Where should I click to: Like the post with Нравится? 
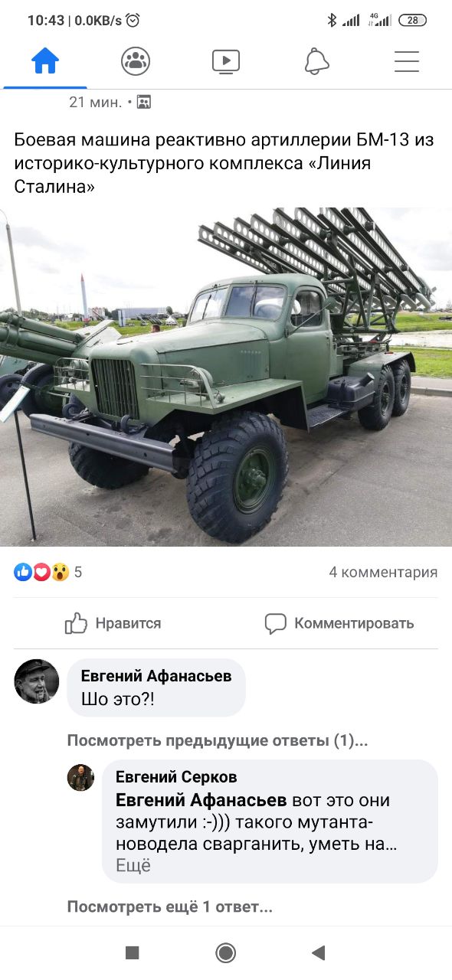[x=113, y=623]
